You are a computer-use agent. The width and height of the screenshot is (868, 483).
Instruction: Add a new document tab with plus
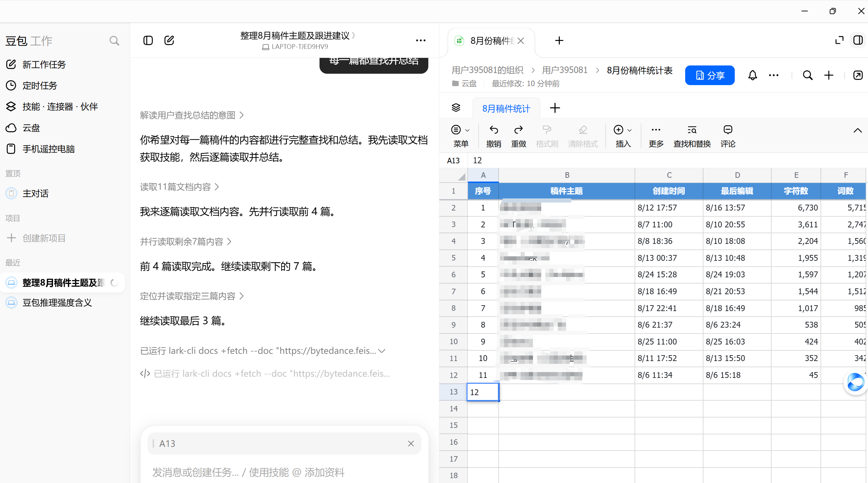(559, 41)
